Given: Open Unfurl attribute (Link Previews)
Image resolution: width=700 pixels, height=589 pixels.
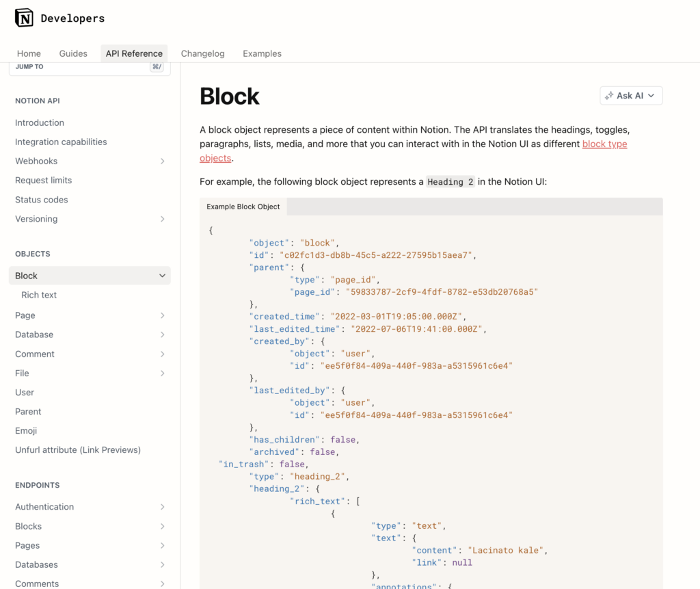Looking at the screenshot, I should 78,450.
